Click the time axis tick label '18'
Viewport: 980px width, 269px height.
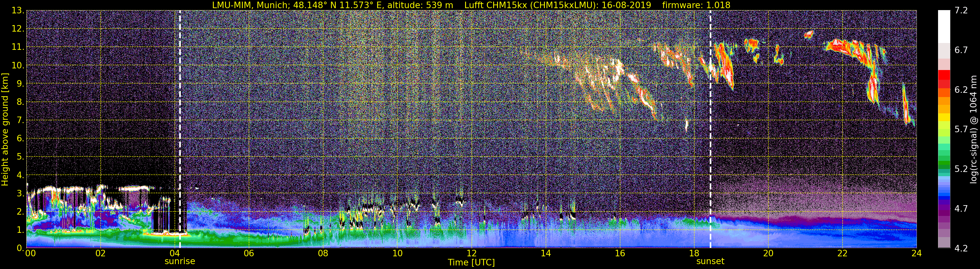(694, 253)
